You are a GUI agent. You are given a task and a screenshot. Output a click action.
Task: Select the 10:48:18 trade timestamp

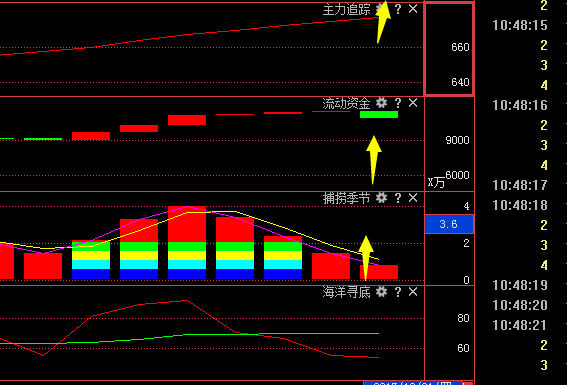(x=520, y=205)
